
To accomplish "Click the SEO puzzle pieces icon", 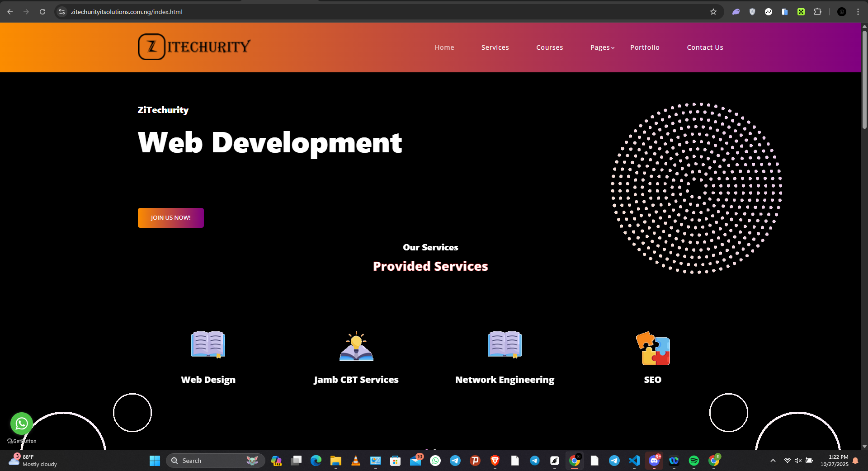I will [652, 348].
